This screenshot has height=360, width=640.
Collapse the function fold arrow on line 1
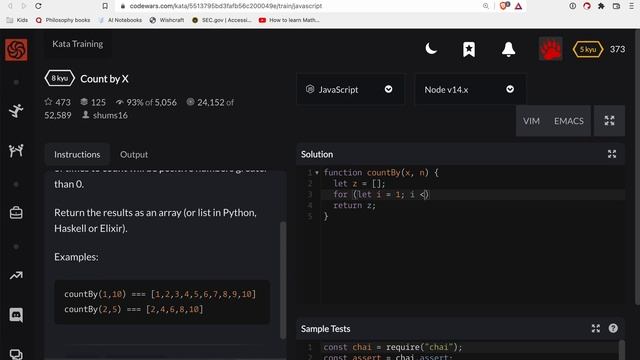click(317, 173)
